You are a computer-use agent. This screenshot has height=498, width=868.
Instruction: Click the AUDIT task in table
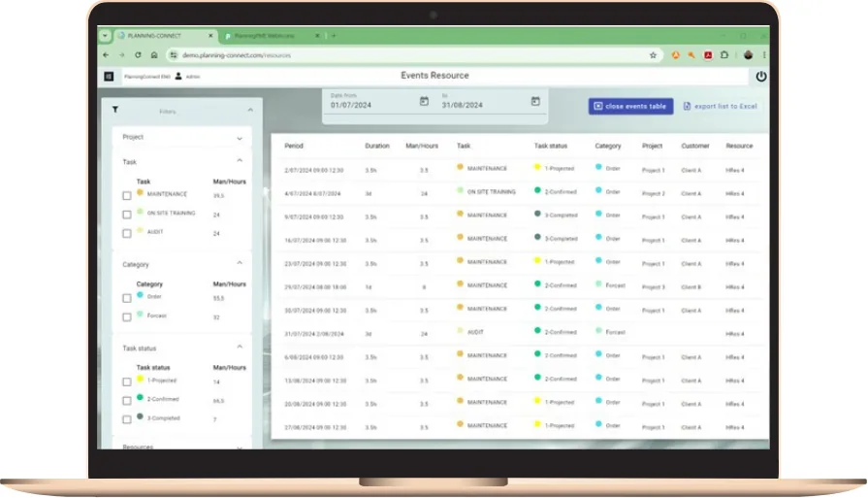coord(475,332)
